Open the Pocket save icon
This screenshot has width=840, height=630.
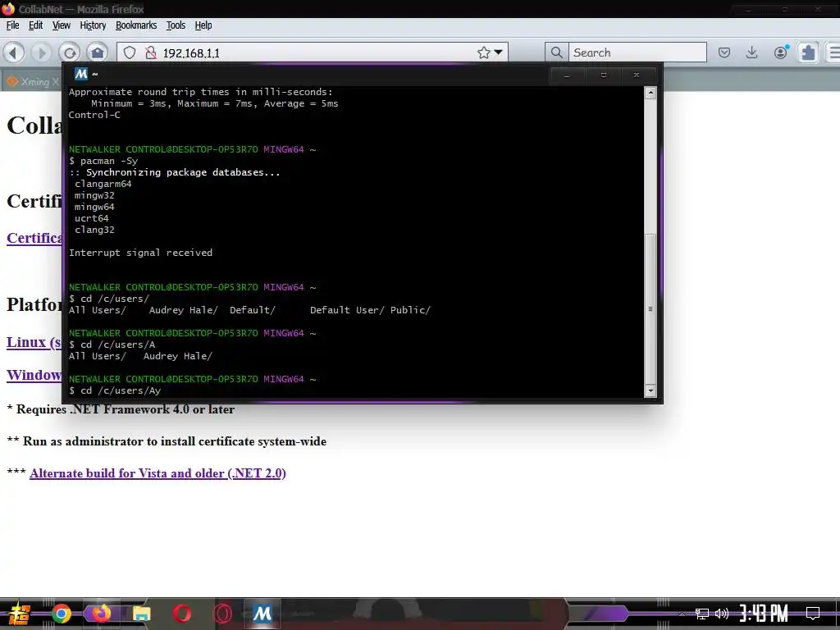coord(724,52)
